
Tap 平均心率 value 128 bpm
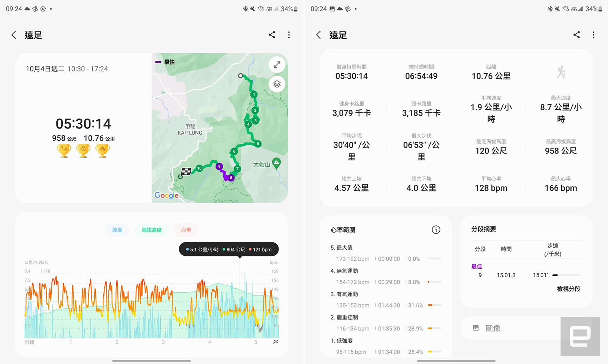[491, 188]
